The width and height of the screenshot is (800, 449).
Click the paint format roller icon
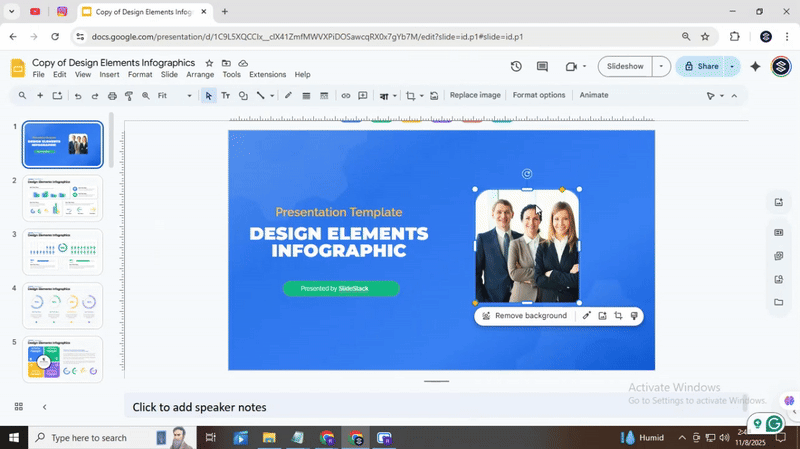[x=128, y=96]
